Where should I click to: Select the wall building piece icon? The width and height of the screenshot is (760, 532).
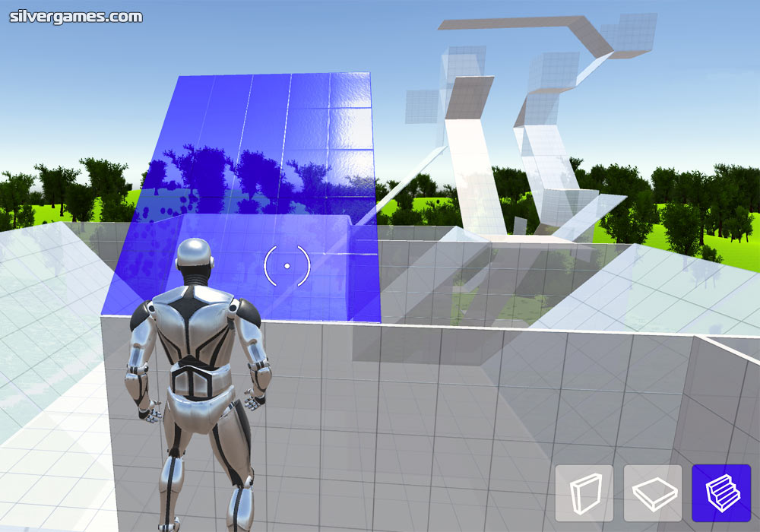584,493
